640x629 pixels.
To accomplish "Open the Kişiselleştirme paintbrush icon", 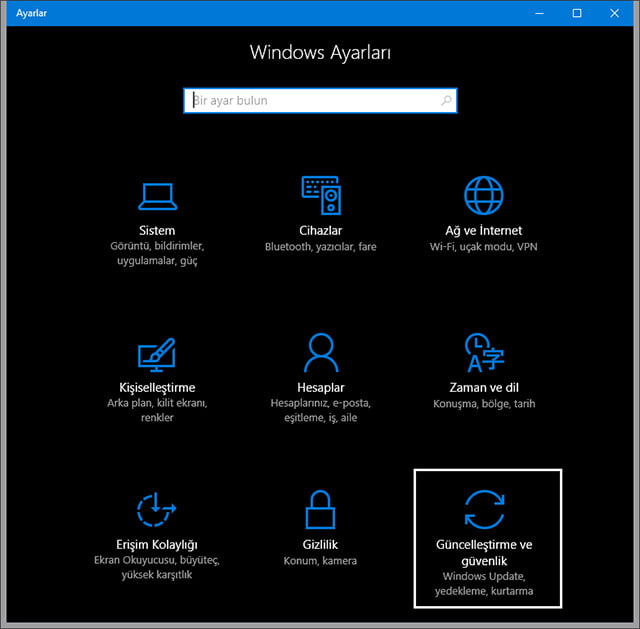I will click(157, 354).
